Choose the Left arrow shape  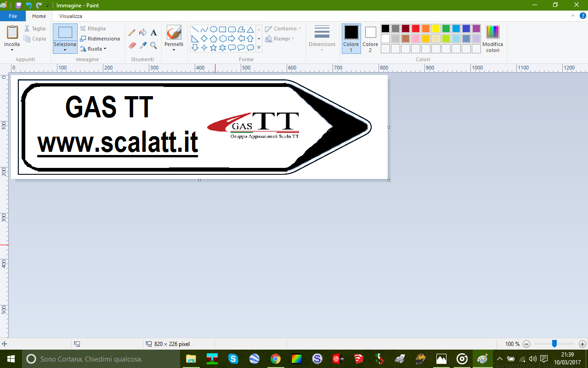pyautogui.click(x=241, y=39)
